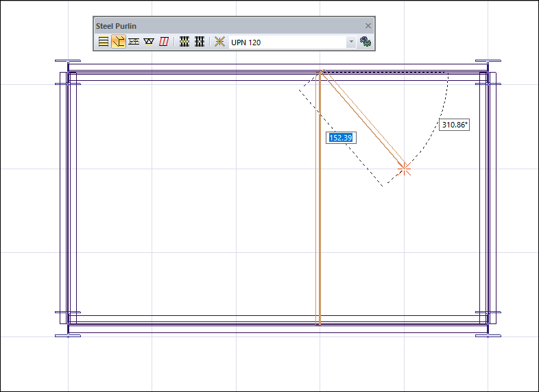Select the inverted triangle truss purlin icon
The height and width of the screenshot is (392, 539).
click(149, 42)
